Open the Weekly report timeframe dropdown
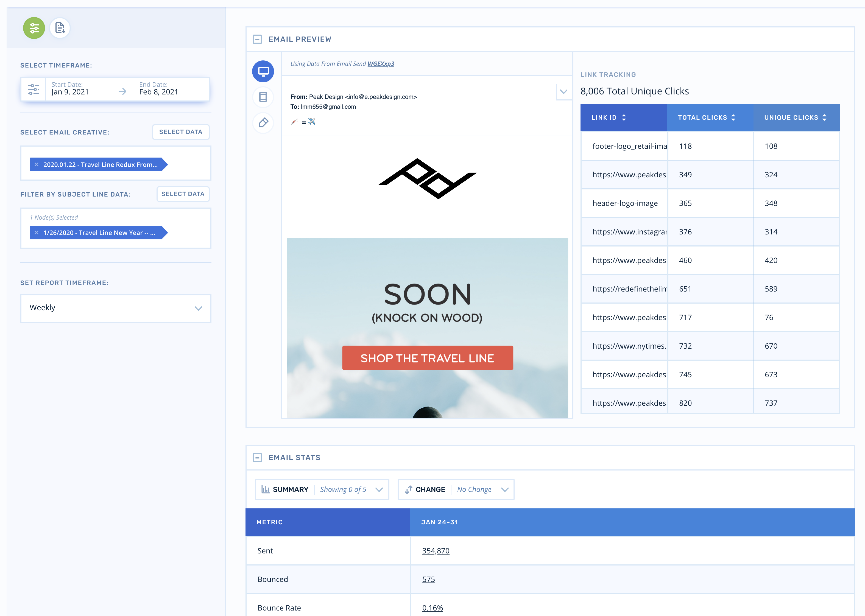865x616 pixels. tap(115, 308)
